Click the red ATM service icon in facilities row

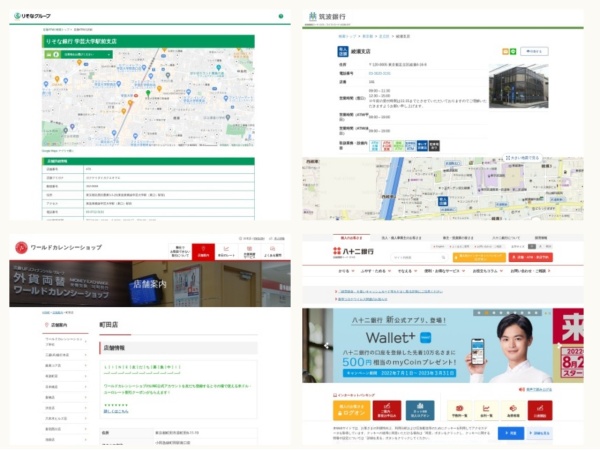point(386,146)
